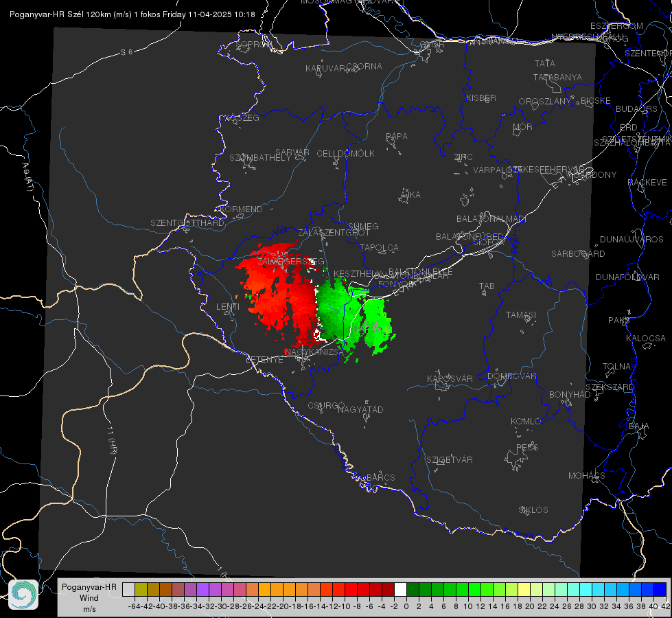Click the RÁCKEVE label
This screenshot has width=672, height=618.
[647, 183]
